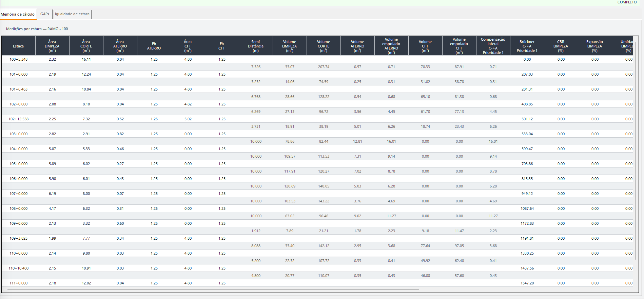Click Volume CORTE value 207.74

pos(324,67)
